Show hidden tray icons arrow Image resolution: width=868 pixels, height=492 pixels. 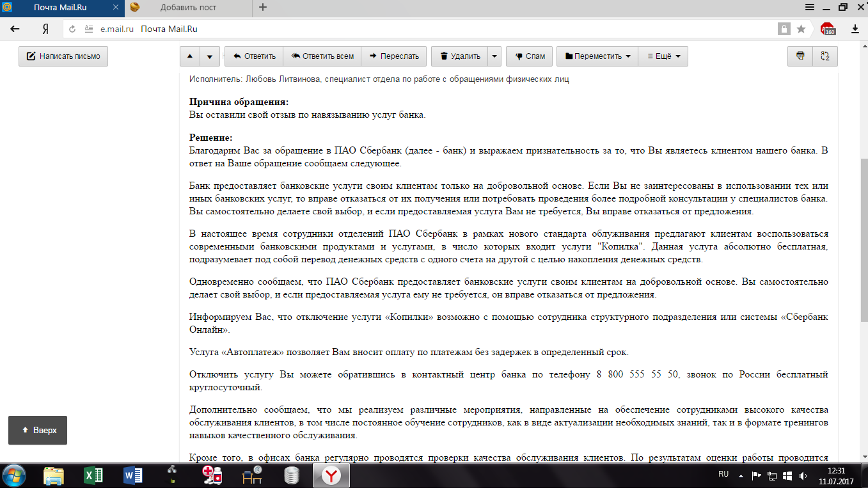point(741,476)
